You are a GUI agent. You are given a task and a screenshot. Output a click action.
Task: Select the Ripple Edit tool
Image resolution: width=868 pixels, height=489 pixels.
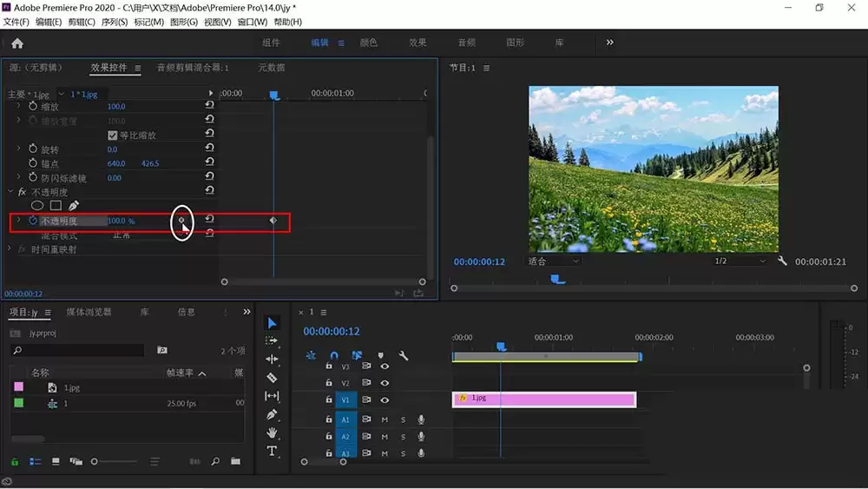[x=272, y=359]
